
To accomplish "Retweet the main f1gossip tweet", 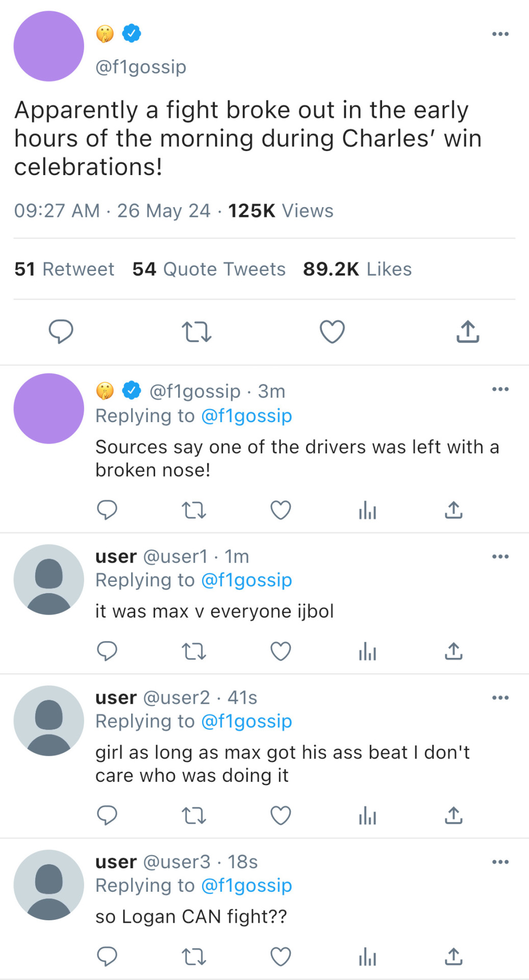I will click(196, 332).
